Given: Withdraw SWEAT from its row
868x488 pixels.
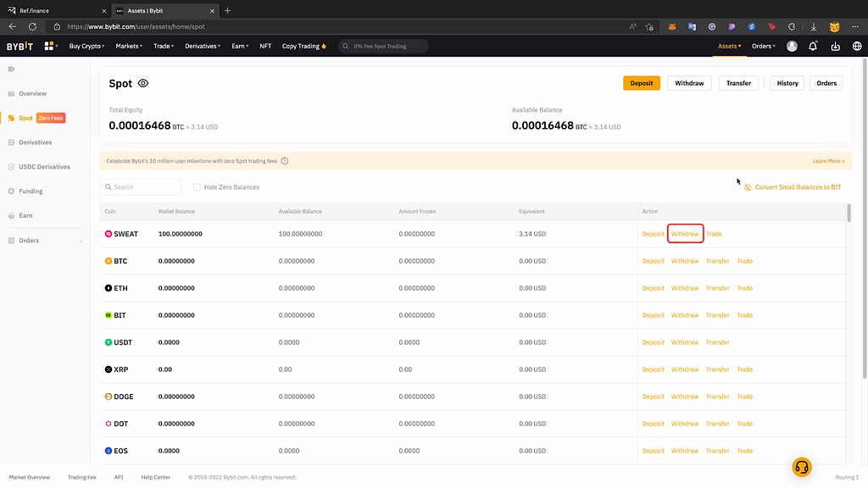Looking at the screenshot, I should (685, 234).
